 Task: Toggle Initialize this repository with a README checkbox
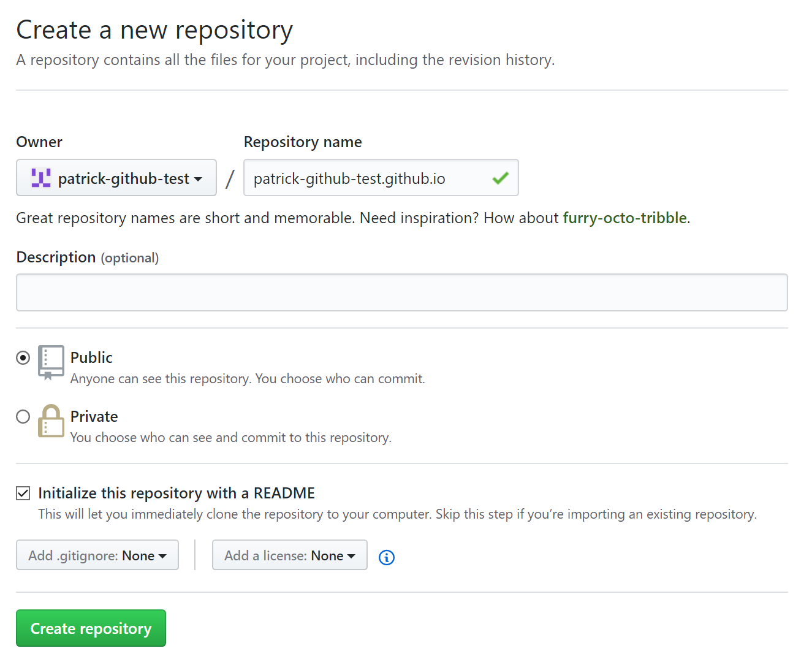tap(23, 493)
